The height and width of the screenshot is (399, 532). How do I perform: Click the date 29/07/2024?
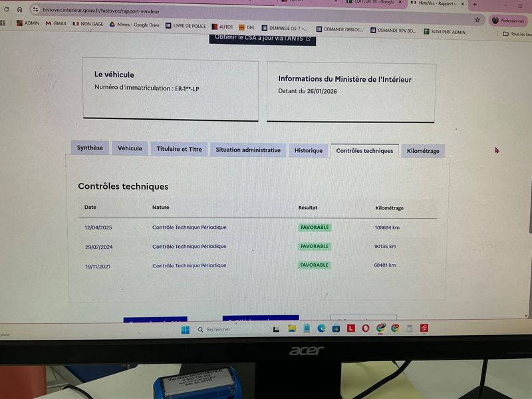click(98, 247)
